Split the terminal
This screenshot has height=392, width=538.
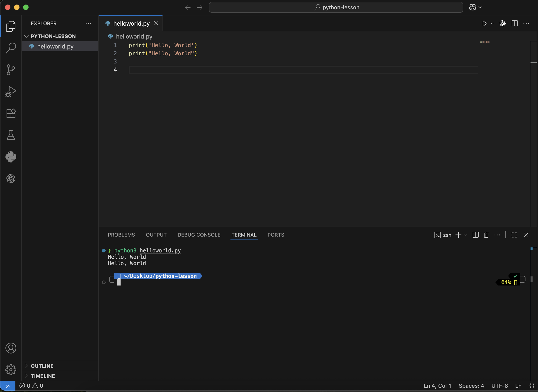[x=476, y=235]
